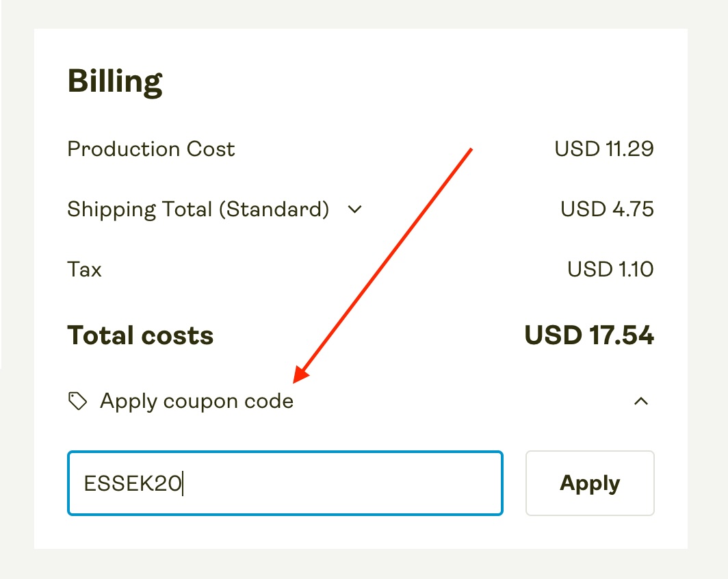Collapse the Apply coupon code section
This screenshot has width=728, height=579.
click(x=640, y=402)
